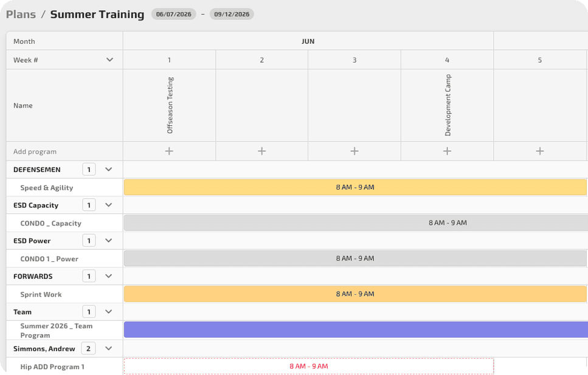Viewport: 588px width, 375px height.
Task: Add program in week 5 column
Action: pyautogui.click(x=539, y=151)
